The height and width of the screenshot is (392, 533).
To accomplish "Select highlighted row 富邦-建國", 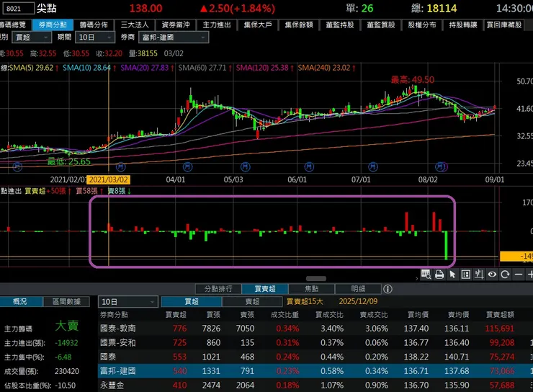I will (315, 371).
